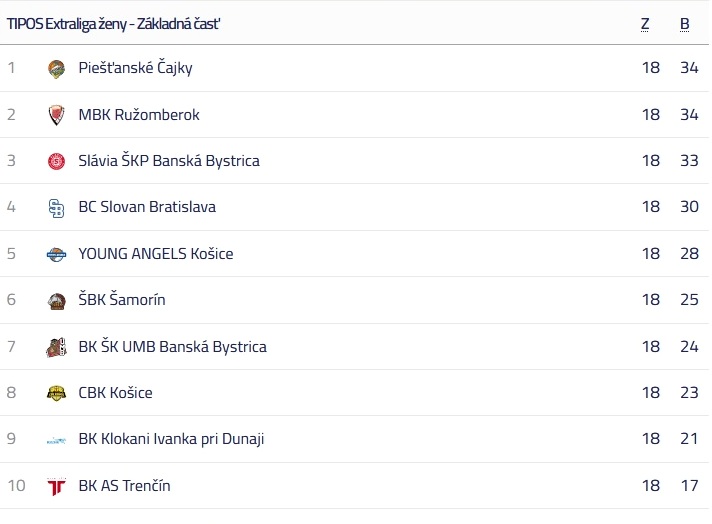Open the MBK Ružomberok team link
This screenshot has height=524, width=712.
coord(139,115)
